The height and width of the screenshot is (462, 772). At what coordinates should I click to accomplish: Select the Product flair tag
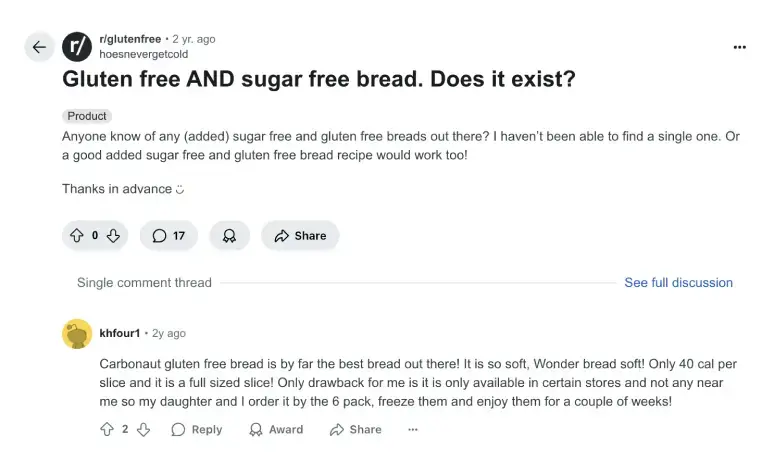pos(87,116)
